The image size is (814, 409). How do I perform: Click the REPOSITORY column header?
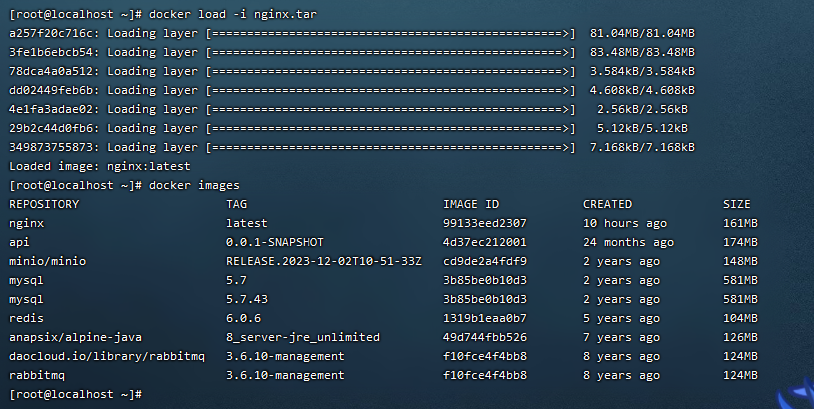pos(44,204)
